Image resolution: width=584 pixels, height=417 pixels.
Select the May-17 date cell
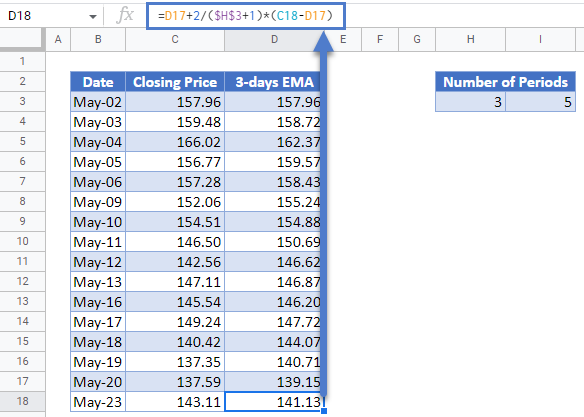[98, 322]
